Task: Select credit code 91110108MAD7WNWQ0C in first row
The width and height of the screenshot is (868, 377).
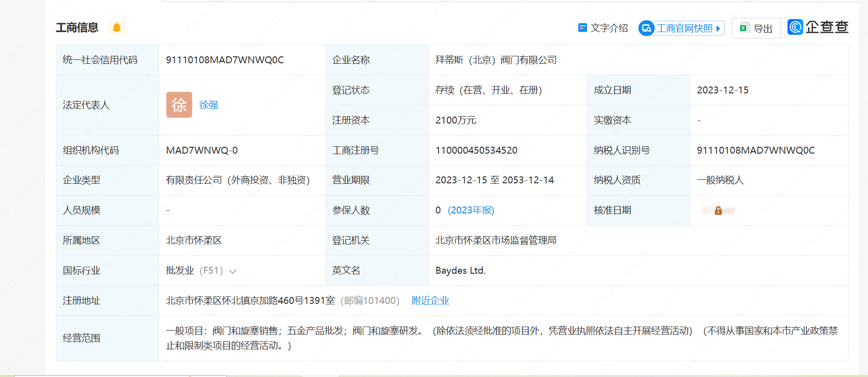Action: 225,60
